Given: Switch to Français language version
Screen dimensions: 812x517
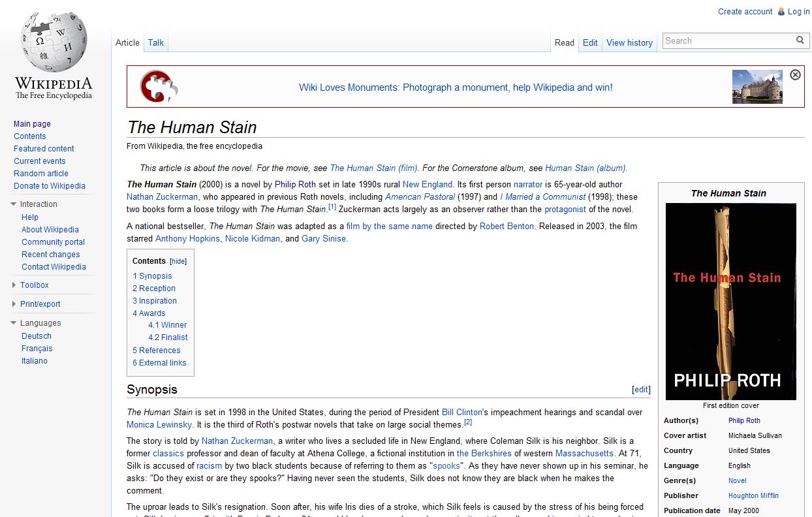Looking at the screenshot, I should tap(37, 349).
